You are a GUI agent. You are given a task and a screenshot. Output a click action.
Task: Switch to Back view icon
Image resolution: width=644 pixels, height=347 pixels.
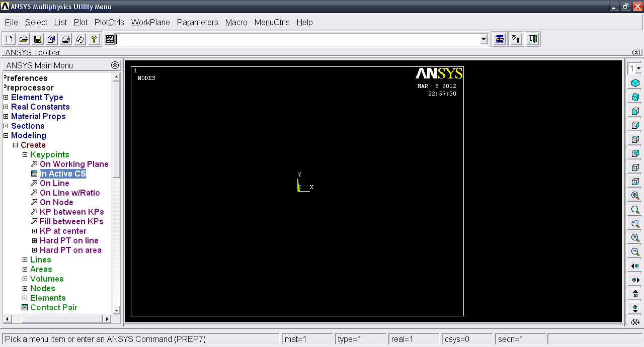pyautogui.click(x=635, y=153)
